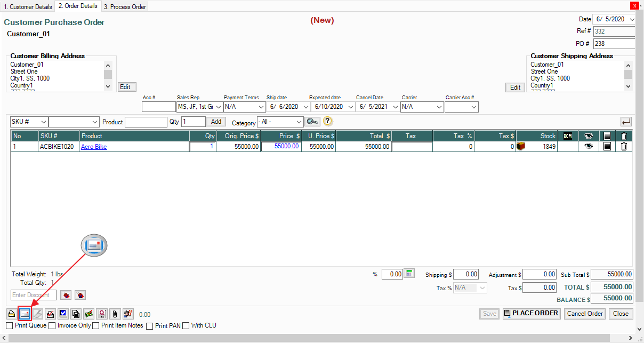Go to the 3. Process Order tab
Screen dimensions: 644x343
pyautogui.click(x=125, y=6)
